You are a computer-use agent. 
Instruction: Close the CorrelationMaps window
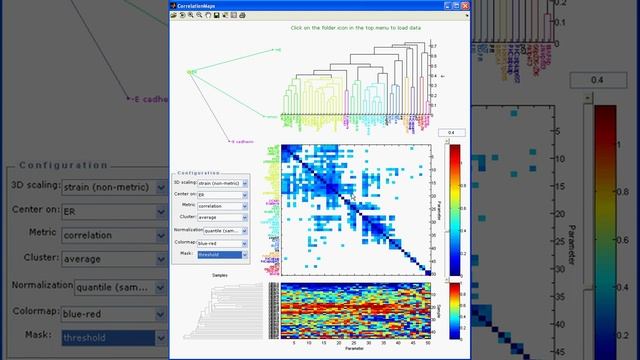465,6
